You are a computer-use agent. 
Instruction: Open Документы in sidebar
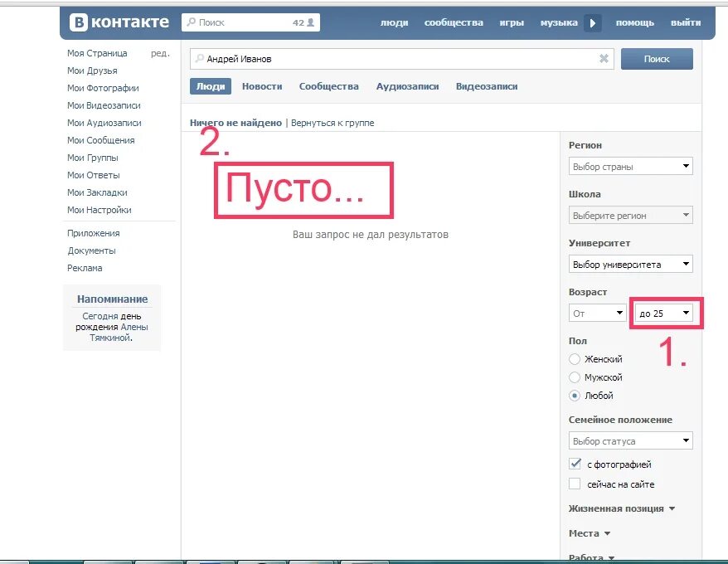(91, 250)
